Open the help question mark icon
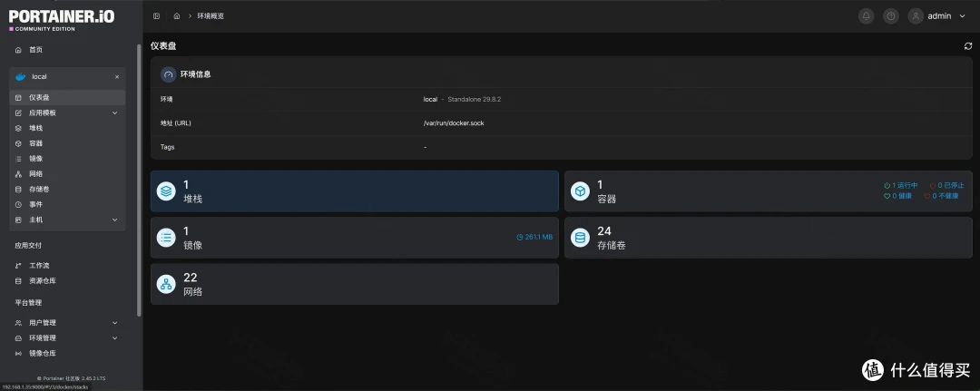Viewport: 980px width, 391px height. pyautogui.click(x=891, y=16)
